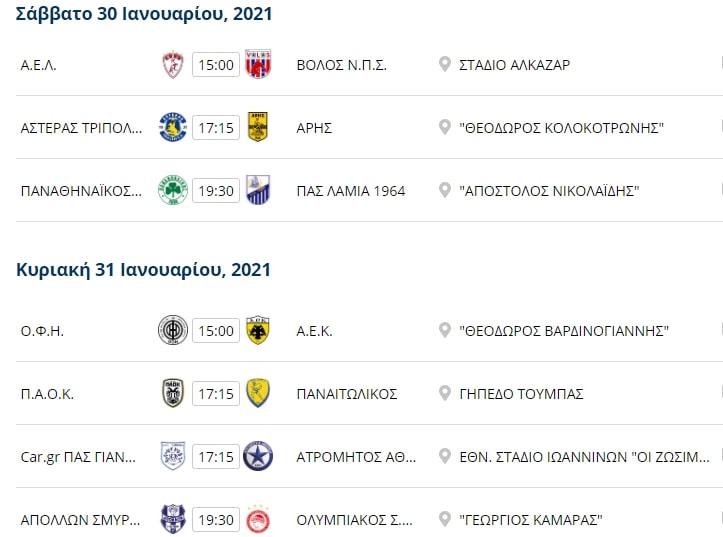Image resolution: width=723 pixels, height=537 pixels.
Task: Click the 17:15 time of P.A.O.K. match
Action: [216, 394]
